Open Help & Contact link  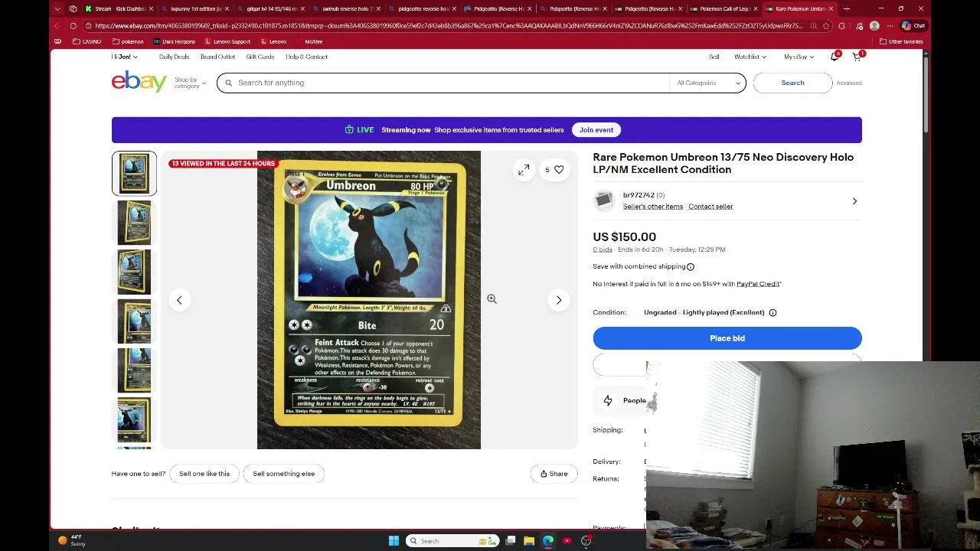pos(306,57)
